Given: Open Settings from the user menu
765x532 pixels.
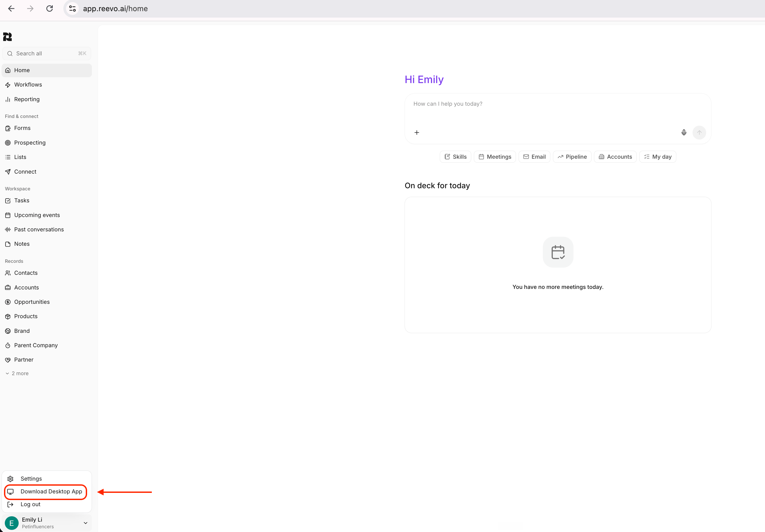Looking at the screenshot, I should pyautogui.click(x=47, y=478).
